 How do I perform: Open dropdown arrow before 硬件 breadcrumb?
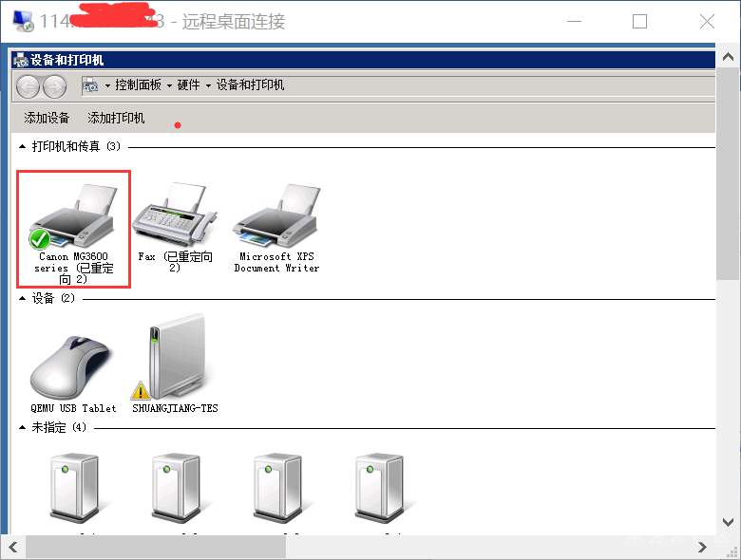click(x=169, y=86)
